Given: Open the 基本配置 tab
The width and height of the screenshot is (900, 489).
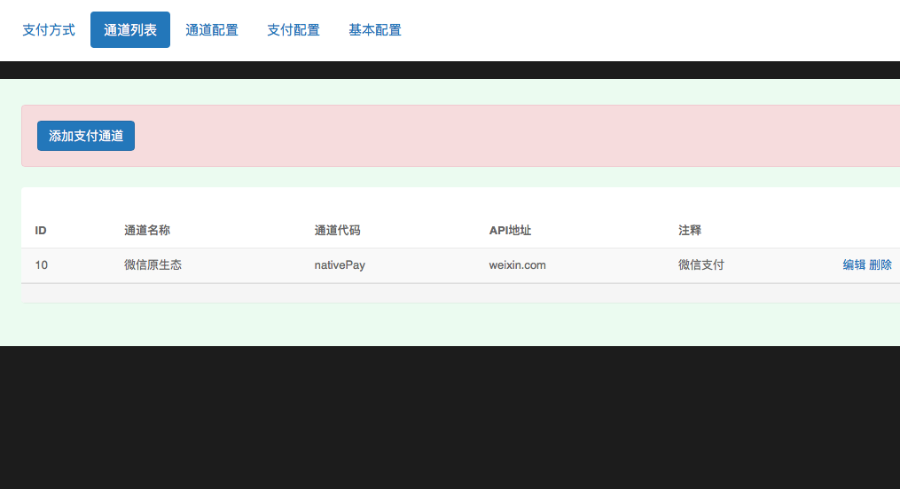Looking at the screenshot, I should click(x=375, y=30).
